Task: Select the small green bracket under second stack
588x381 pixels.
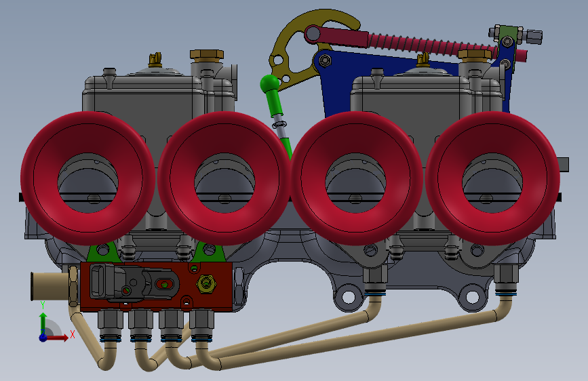Action: (x=210, y=252)
